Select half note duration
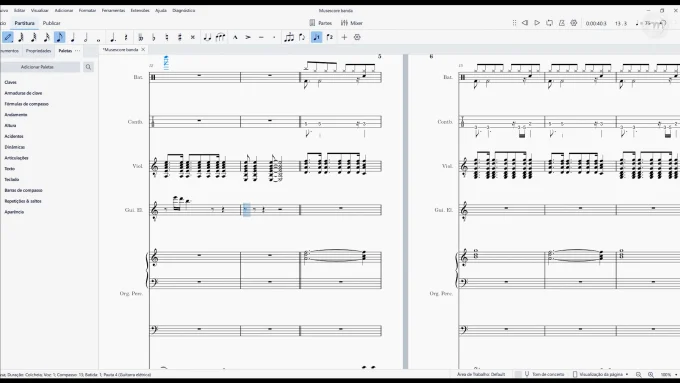 pos(86,37)
